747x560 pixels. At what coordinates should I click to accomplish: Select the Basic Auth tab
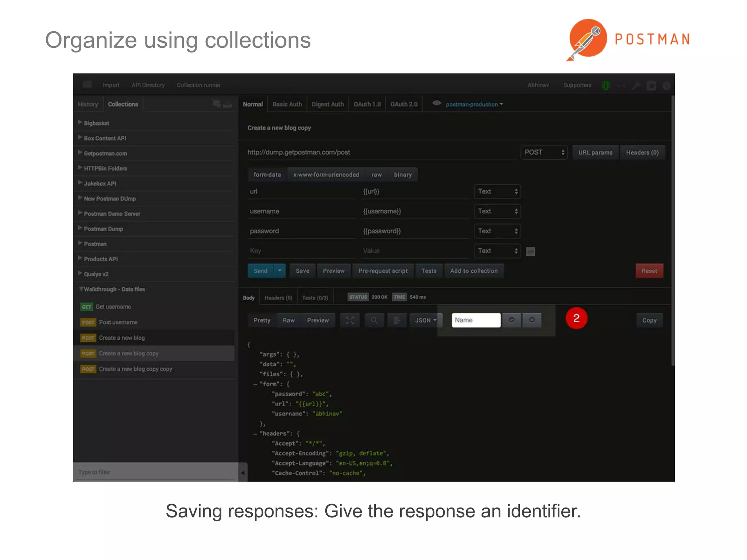click(x=287, y=104)
